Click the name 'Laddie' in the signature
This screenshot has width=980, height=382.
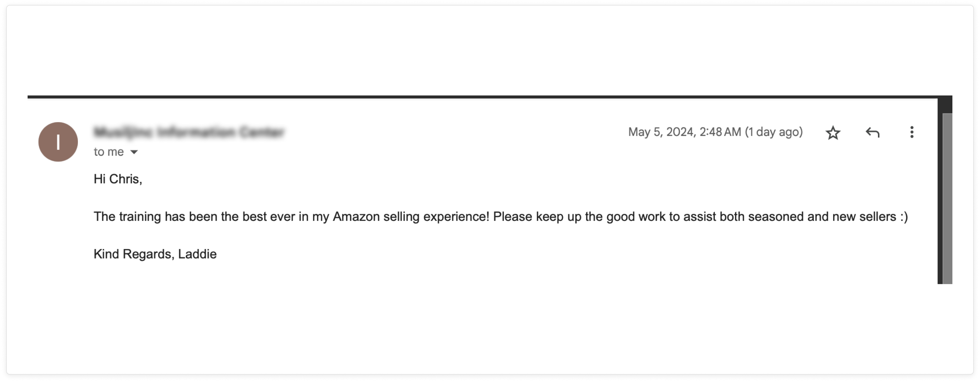197,254
